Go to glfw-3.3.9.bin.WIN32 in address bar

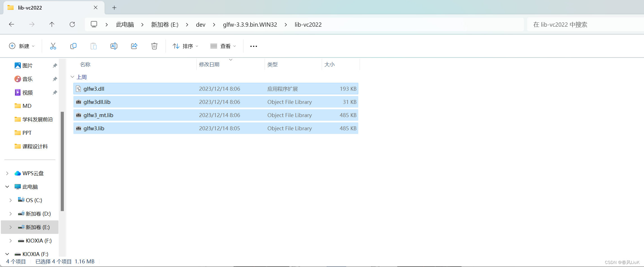[250, 25]
